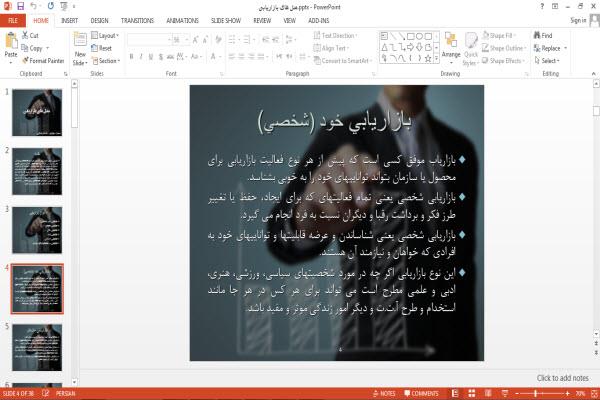Click the zoom out minus button
Viewport: 600px width, 400px height.
(x=517, y=393)
